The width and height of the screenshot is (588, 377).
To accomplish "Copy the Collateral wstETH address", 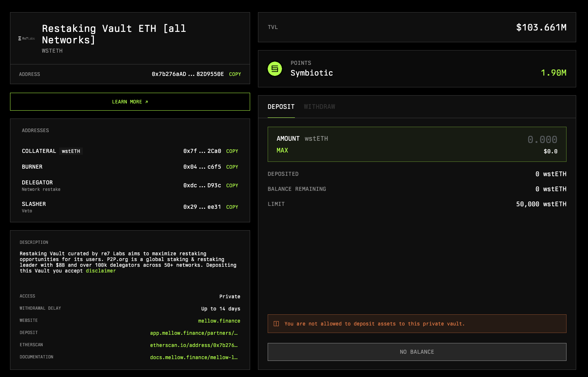I will point(232,151).
